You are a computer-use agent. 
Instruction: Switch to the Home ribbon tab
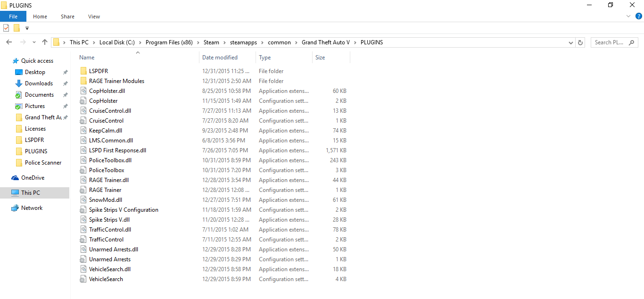(x=40, y=17)
